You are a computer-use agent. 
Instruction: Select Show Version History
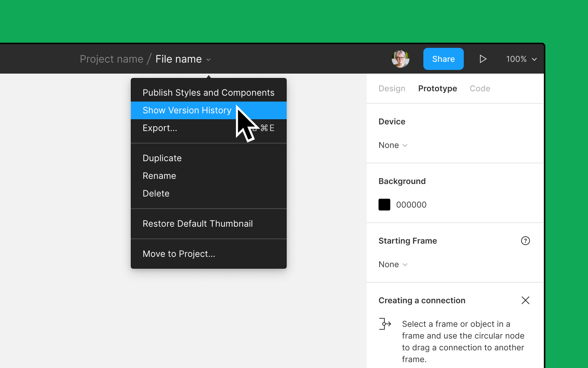coord(187,110)
